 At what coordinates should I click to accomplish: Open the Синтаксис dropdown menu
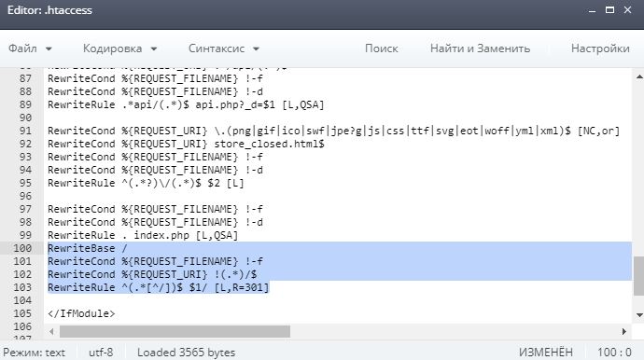224,48
